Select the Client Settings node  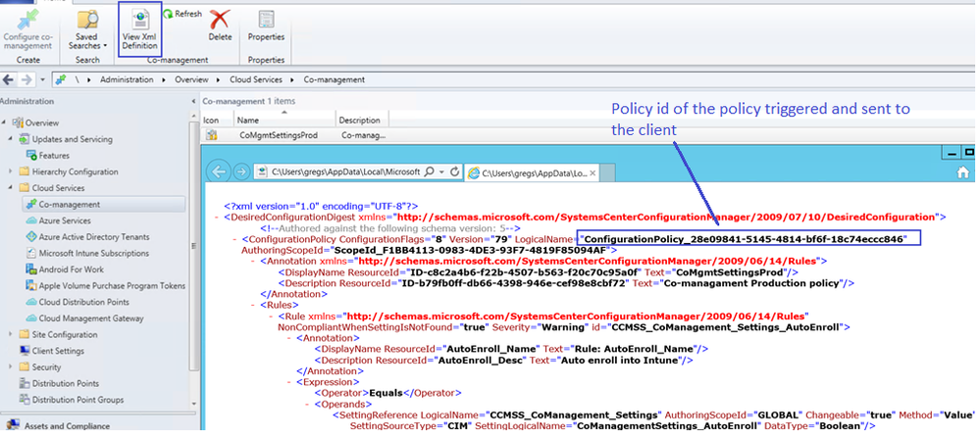coord(58,351)
